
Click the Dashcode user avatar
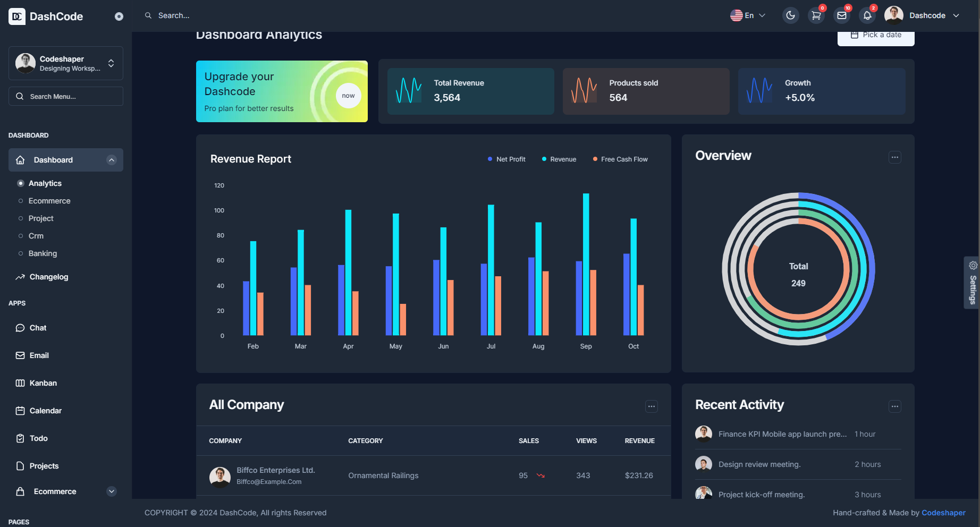894,15
